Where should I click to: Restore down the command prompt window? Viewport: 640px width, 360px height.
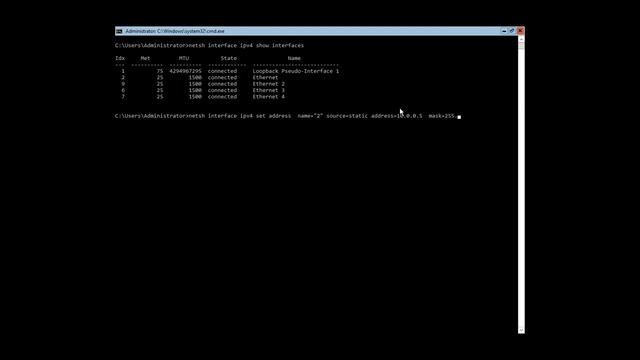coord(511,31)
